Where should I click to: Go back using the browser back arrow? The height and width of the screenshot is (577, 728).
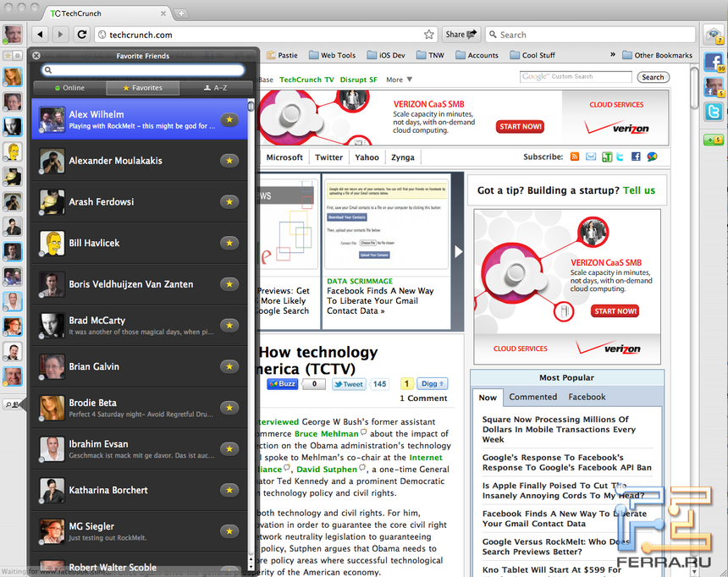click(41, 35)
